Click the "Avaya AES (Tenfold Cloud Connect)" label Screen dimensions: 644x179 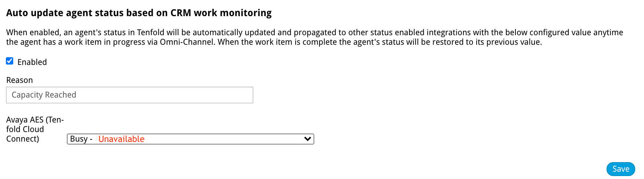[x=35, y=129]
